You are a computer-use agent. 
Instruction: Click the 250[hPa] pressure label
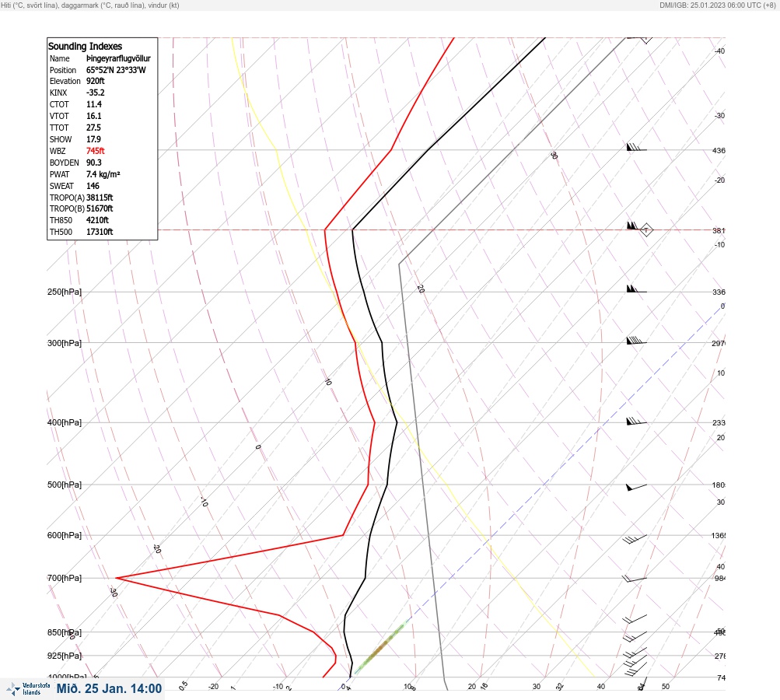click(65, 292)
